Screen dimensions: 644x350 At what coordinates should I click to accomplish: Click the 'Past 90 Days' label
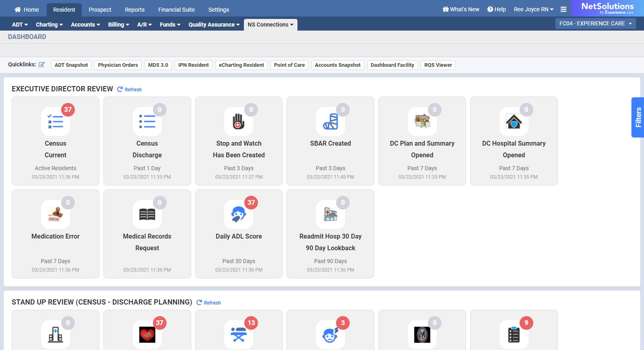point(330,261)
